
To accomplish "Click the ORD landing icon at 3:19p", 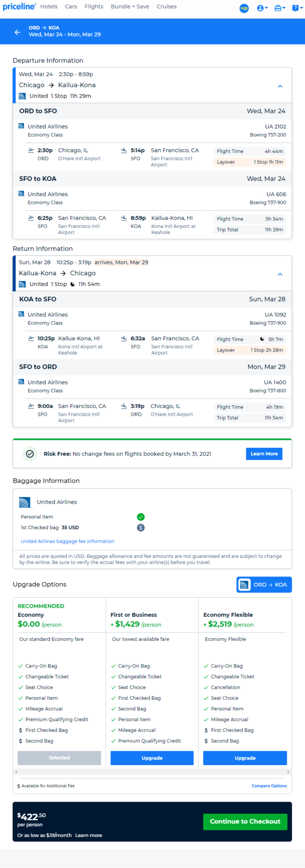I will click(x=124, y=406).
